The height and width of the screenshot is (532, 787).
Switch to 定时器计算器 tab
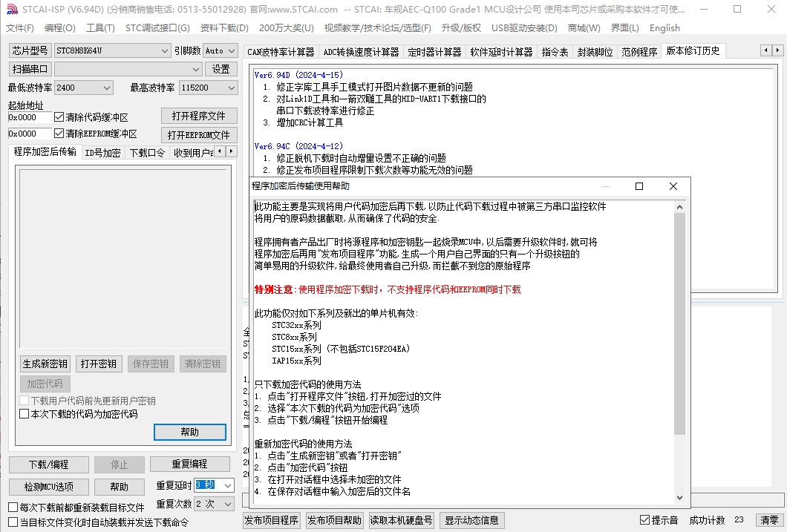tap(434, 52)
